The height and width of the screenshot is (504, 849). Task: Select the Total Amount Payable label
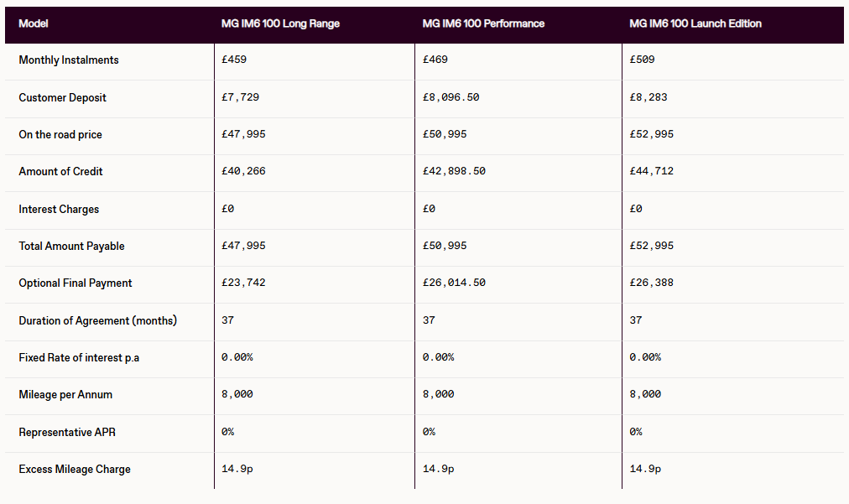71,246
